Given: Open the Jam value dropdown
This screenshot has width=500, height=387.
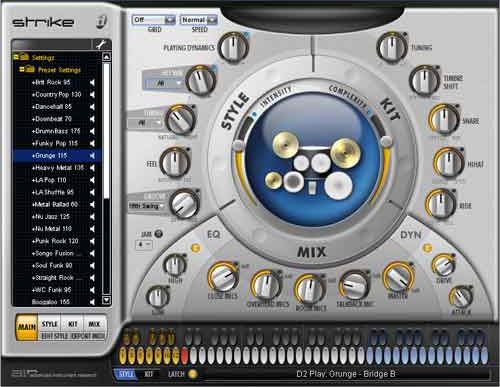Looking at the screenshot, I should (144, 244).
